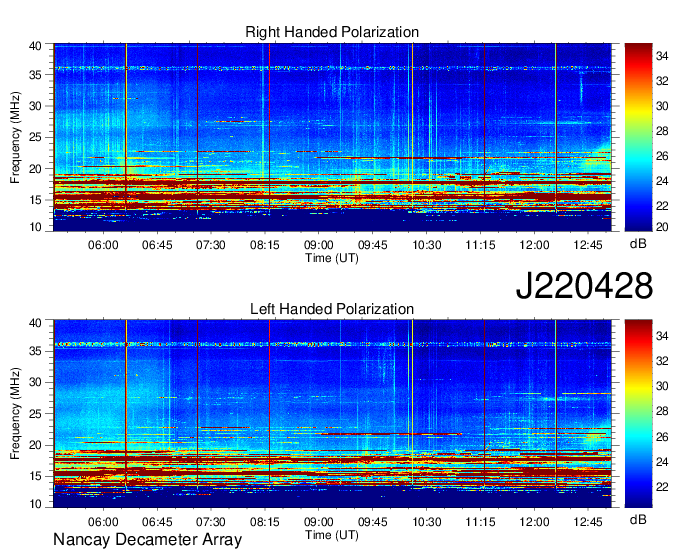This screenshot has height=552, width=680.
Task: Click the J220428 observation label
Action: [x=584, y=286]
